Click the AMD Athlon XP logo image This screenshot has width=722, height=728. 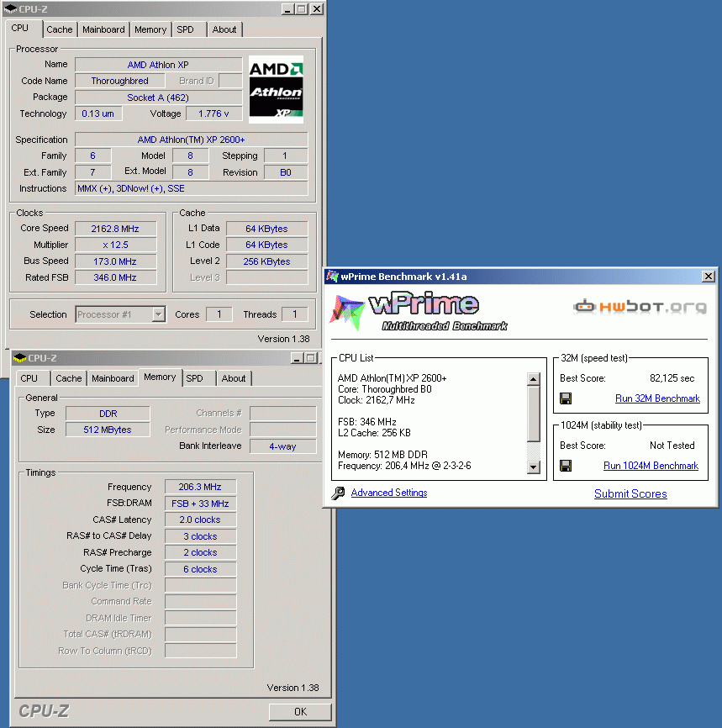pyautogui.click(x=277, y=90)
